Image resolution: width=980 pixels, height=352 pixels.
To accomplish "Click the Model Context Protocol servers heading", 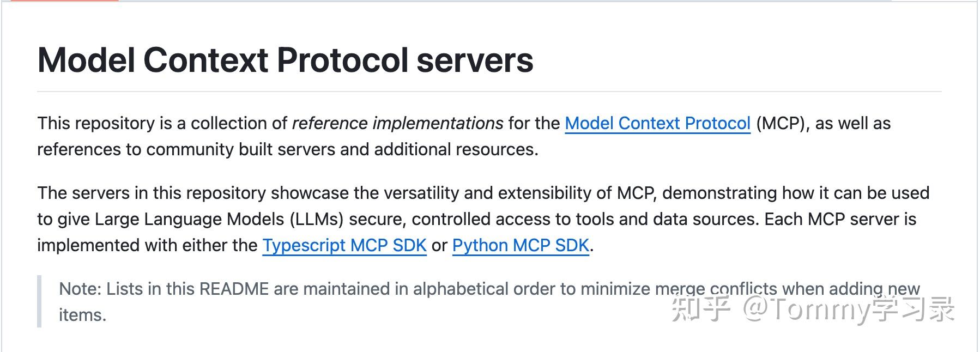I will tap(285, 60).
